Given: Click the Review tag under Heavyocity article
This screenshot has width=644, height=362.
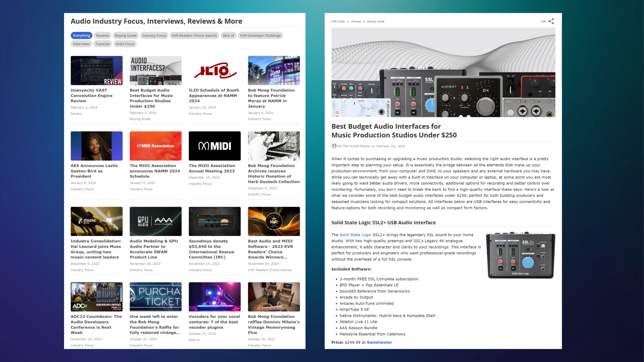Looking at the screenshot, I should tap(76, 114).
